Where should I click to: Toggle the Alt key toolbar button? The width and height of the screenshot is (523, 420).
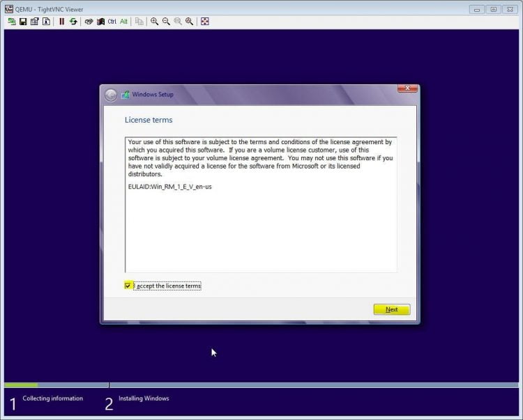(123, 22)
